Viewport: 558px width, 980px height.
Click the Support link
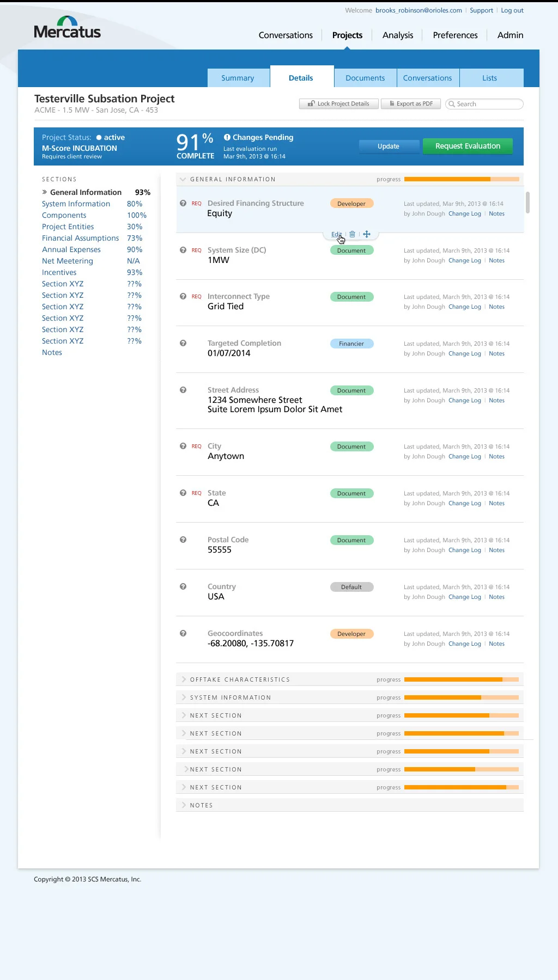pos(481,10)
